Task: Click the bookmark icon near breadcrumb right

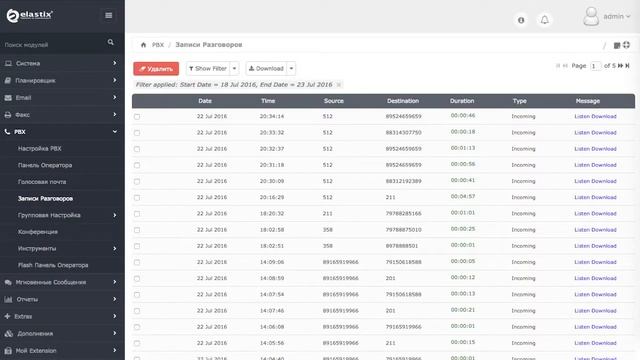Action: click(x=617, y=45)
